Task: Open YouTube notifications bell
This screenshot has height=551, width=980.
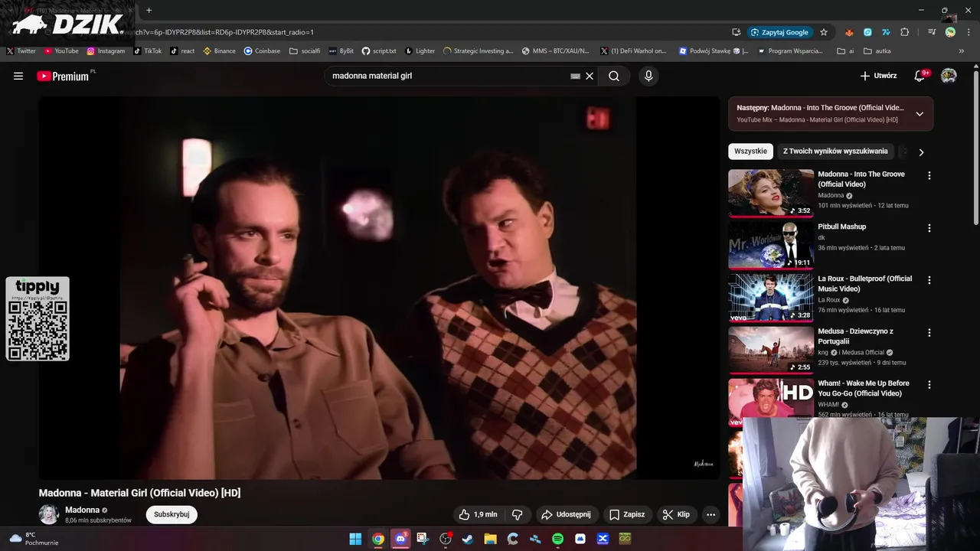Action: (920, 76)
